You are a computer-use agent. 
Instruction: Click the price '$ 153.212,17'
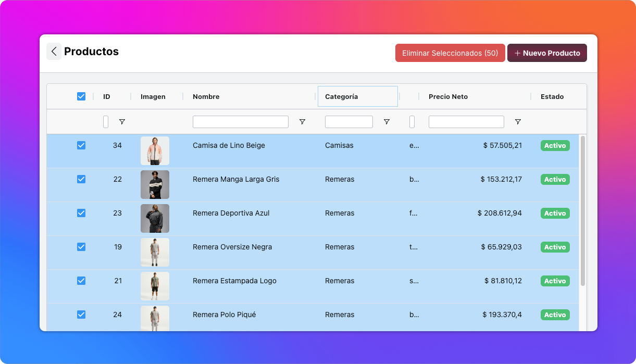pos(501,179)
